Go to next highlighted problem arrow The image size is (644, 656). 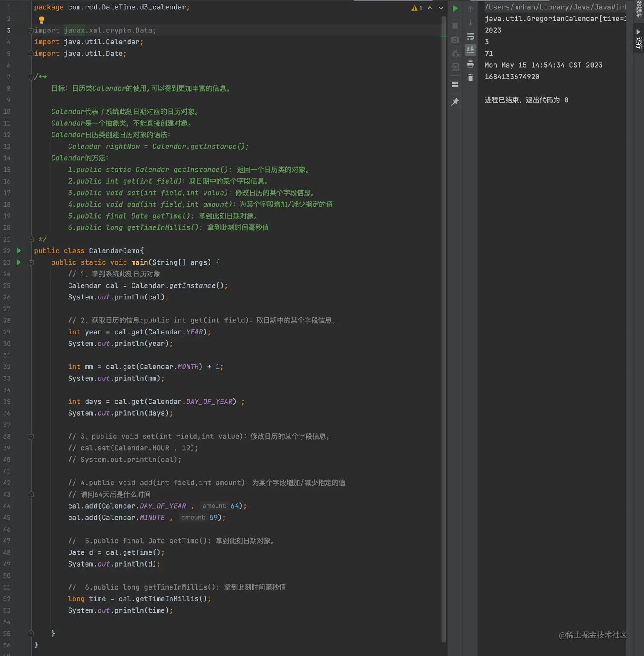pyautogui.click(x=441, y=8)
